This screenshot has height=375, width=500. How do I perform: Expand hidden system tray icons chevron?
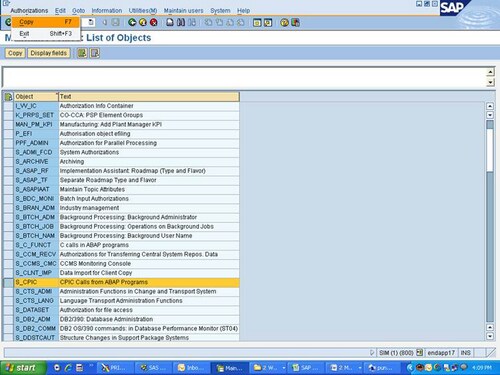pos(410,368)
